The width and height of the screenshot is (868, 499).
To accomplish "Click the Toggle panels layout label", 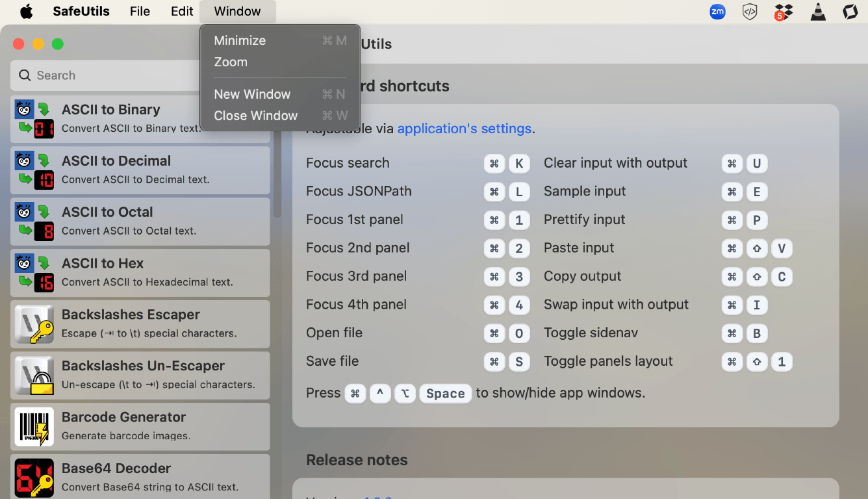I will [608, 361].
